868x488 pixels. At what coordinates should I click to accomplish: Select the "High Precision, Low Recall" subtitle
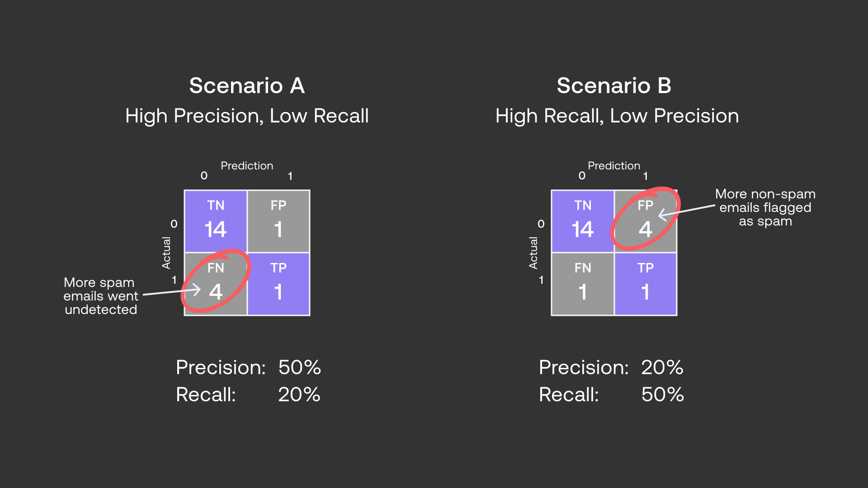point(247,116)
